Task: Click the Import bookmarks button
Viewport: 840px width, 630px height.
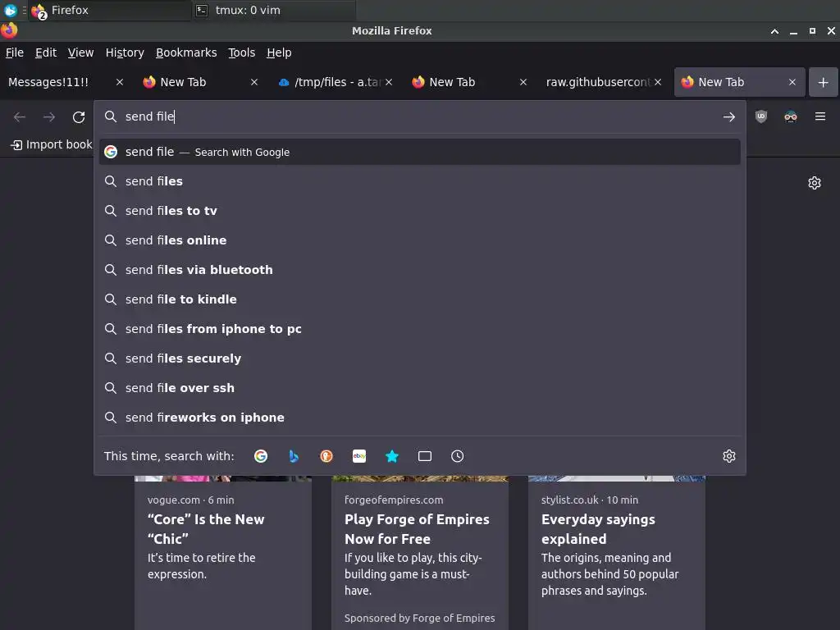Action: point(52,144)
